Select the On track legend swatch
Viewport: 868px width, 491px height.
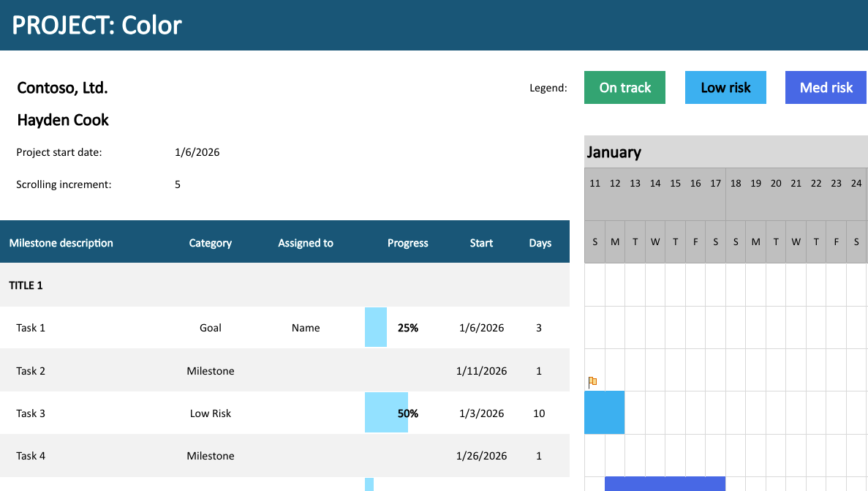pyautogui.click(x=624, y=88)
